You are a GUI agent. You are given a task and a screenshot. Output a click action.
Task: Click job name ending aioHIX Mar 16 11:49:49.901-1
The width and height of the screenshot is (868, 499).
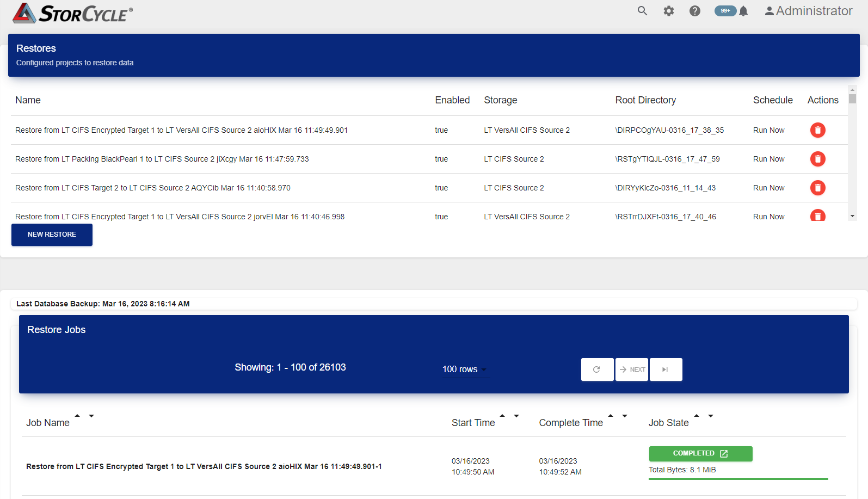pyautogui.click(x=204, y=466)
